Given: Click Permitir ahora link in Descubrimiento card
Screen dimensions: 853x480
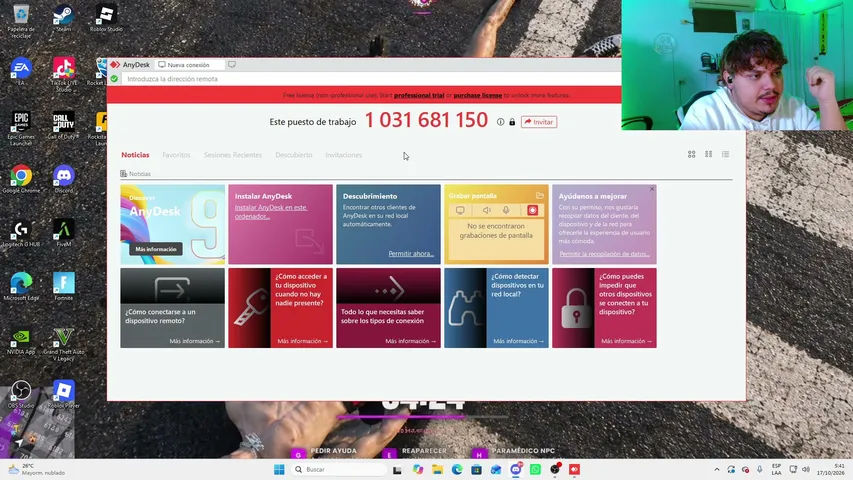Looking at the screenshot, I should pos(411,254).
